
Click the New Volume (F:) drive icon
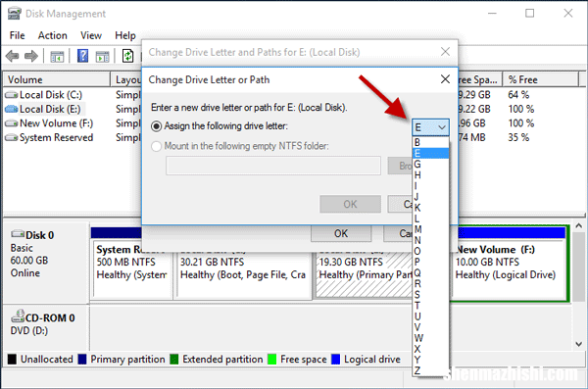pyautogui.click(x=11, y=123)
